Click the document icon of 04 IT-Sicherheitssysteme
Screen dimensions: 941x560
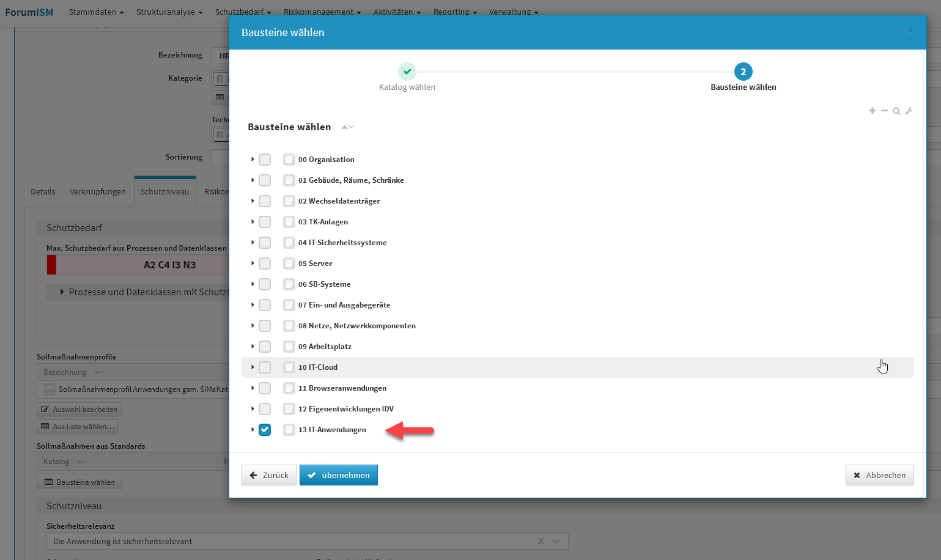pos(289,243)
